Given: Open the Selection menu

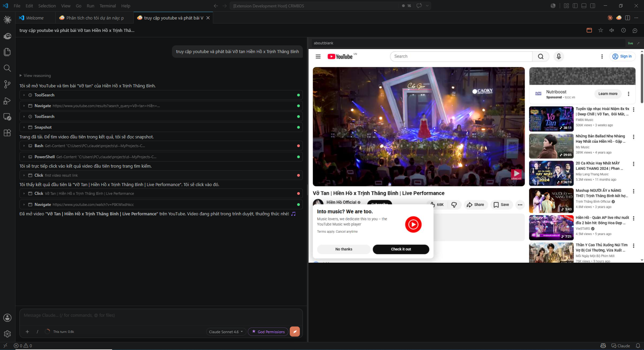Looking at the screenshot, I should (47, 6).
